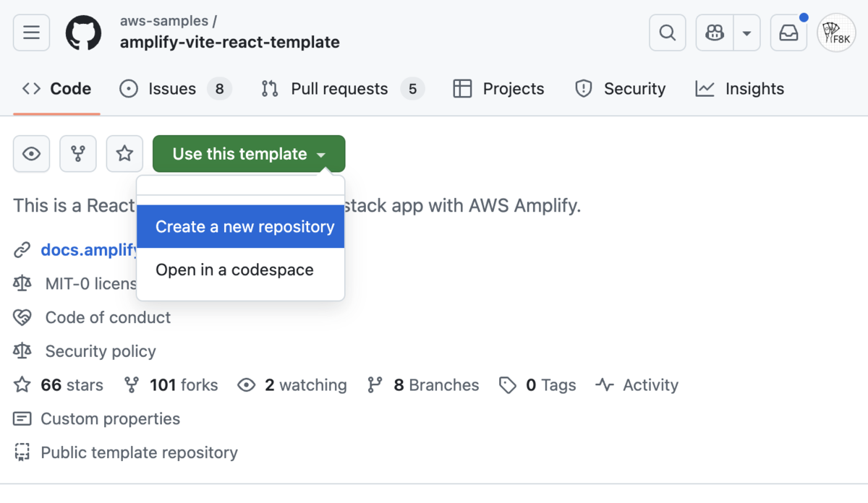The image size is (868, 503).
Task: Open the Projects tab
Action: [x=498, y=89]
